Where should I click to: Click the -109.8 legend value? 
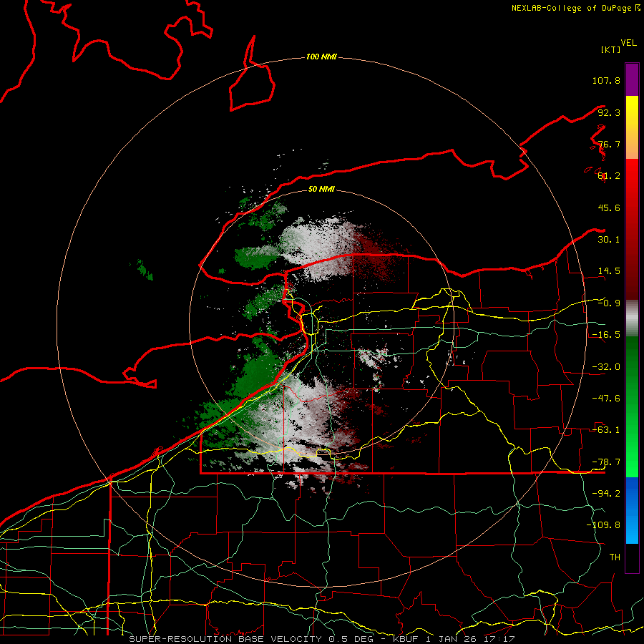coord(603,525)
